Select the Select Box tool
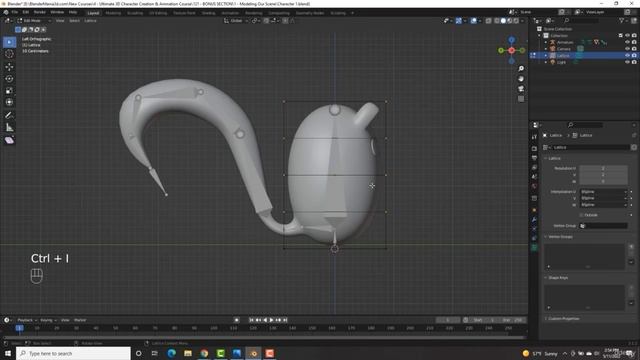This screenshot has width=640, height=360. [x=9, y=42]
